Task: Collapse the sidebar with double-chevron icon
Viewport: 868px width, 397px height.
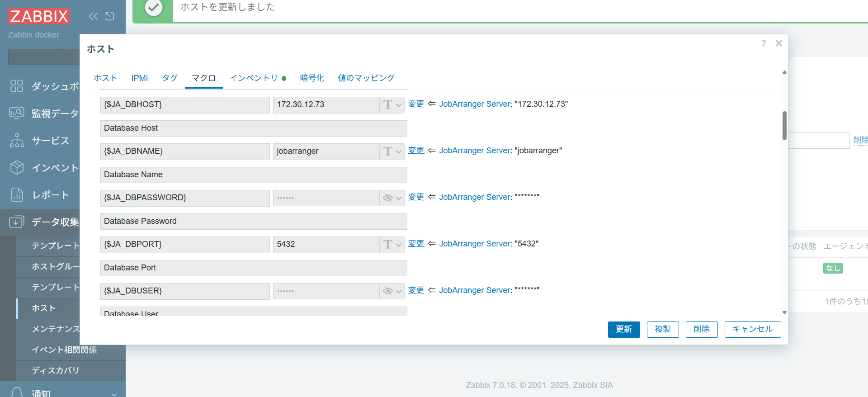Action: coord(94,16)
